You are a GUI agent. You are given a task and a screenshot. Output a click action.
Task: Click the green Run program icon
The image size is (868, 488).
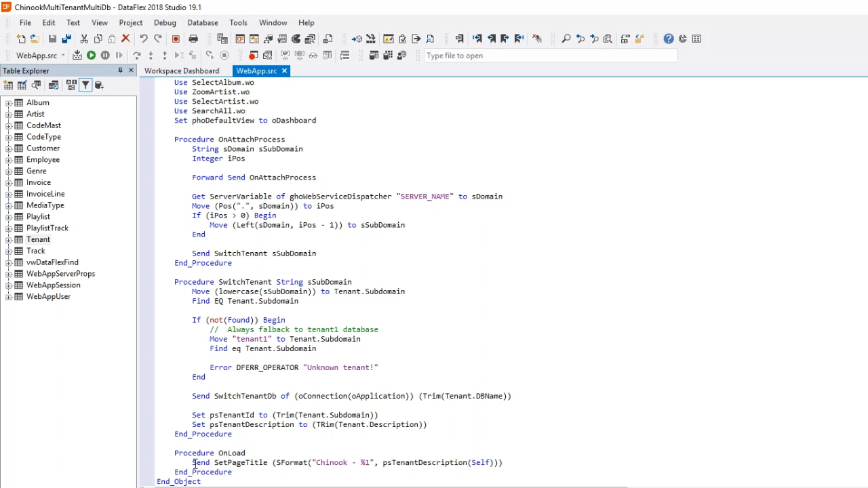click(x=91, y=56)
